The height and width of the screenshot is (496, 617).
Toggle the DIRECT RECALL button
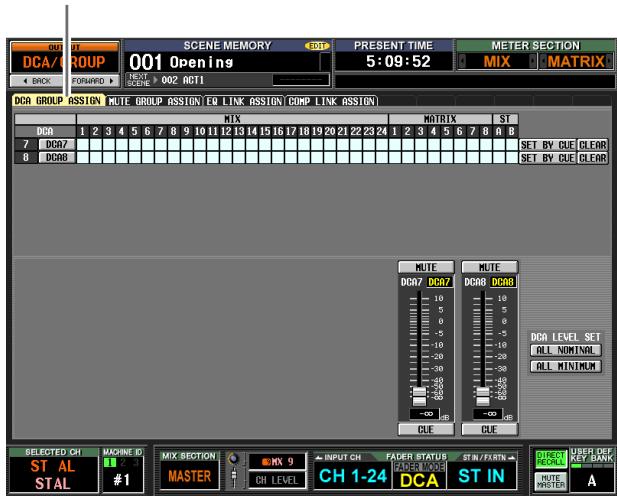click(550, 459)
